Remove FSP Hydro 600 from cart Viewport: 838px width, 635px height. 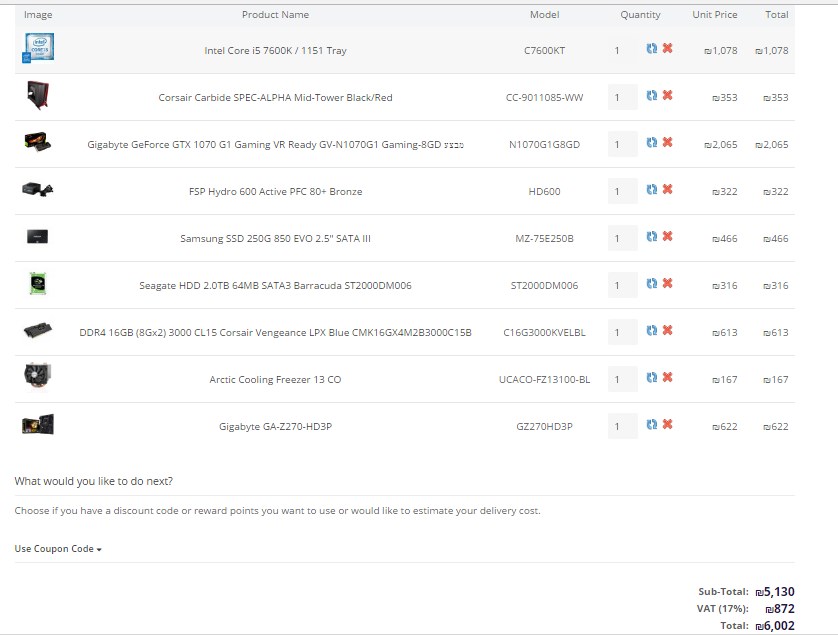click(x=668, y=190)
